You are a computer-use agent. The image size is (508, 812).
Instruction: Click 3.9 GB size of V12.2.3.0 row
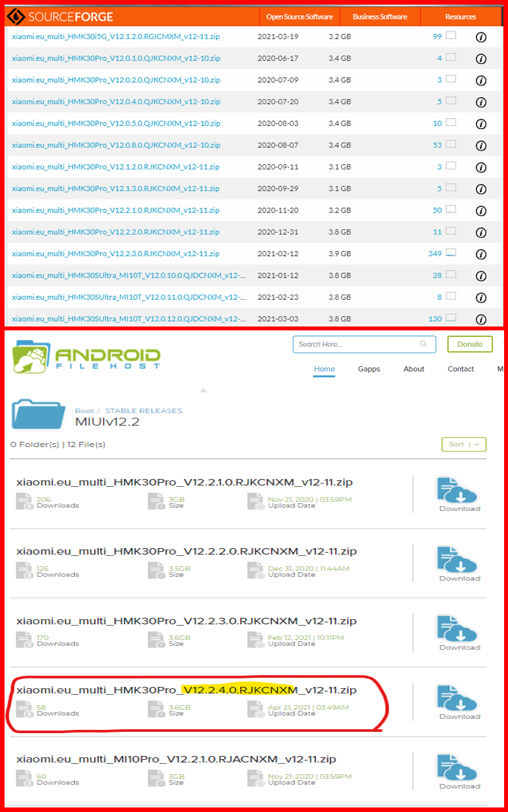tap(340, 254)
